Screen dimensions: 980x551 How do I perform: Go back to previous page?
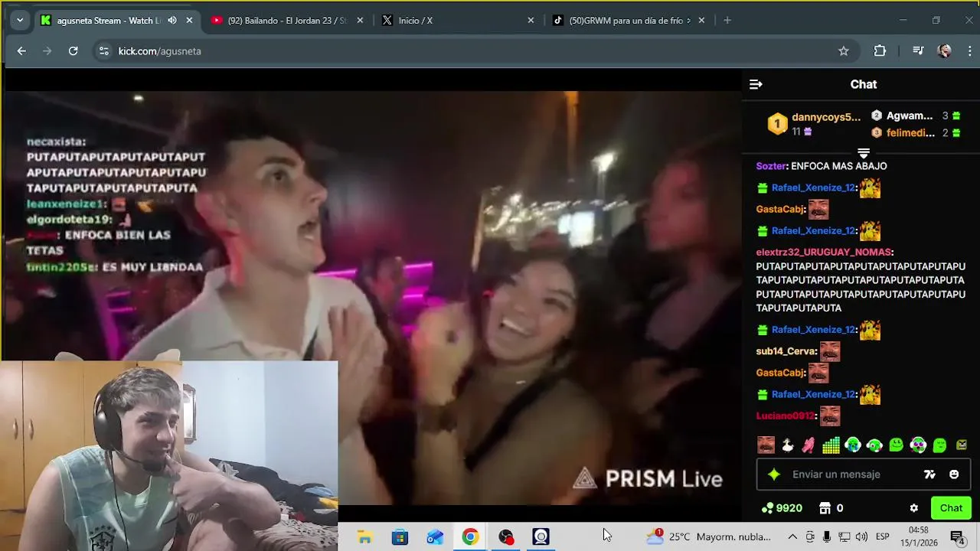pyautogui.click(x=21, y=51)
